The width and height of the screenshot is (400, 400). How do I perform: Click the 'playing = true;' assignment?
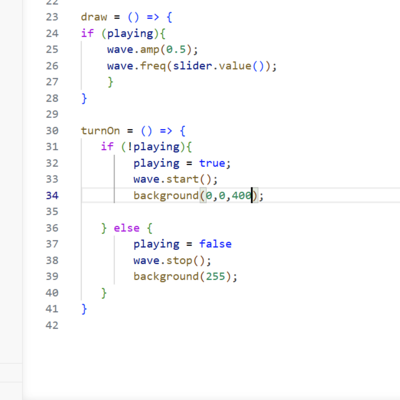(182, 163)
